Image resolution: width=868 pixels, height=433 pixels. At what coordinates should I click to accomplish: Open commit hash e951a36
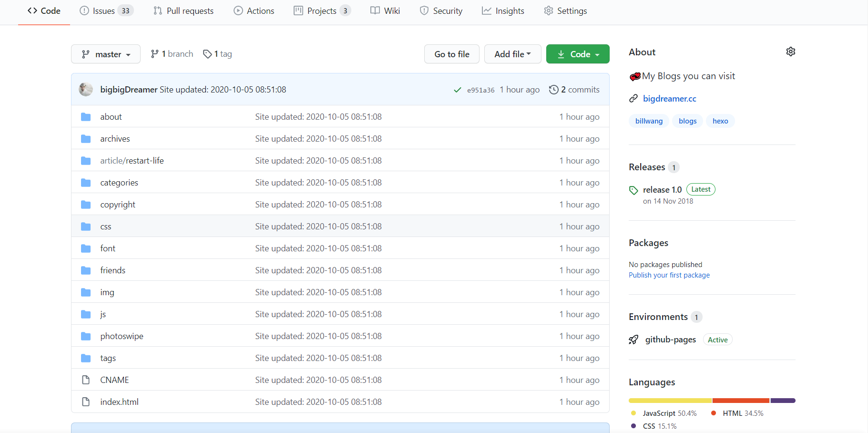tap(480, 90)
